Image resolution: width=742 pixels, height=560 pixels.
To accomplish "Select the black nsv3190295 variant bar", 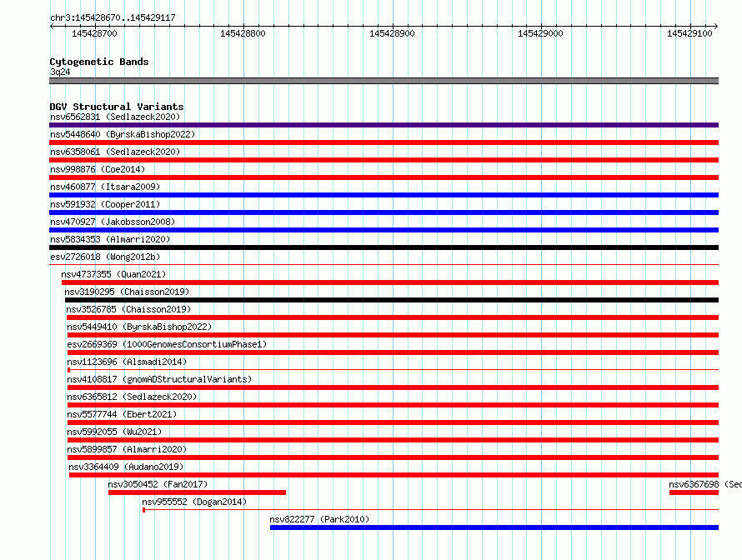I will [x=392, y=300].
